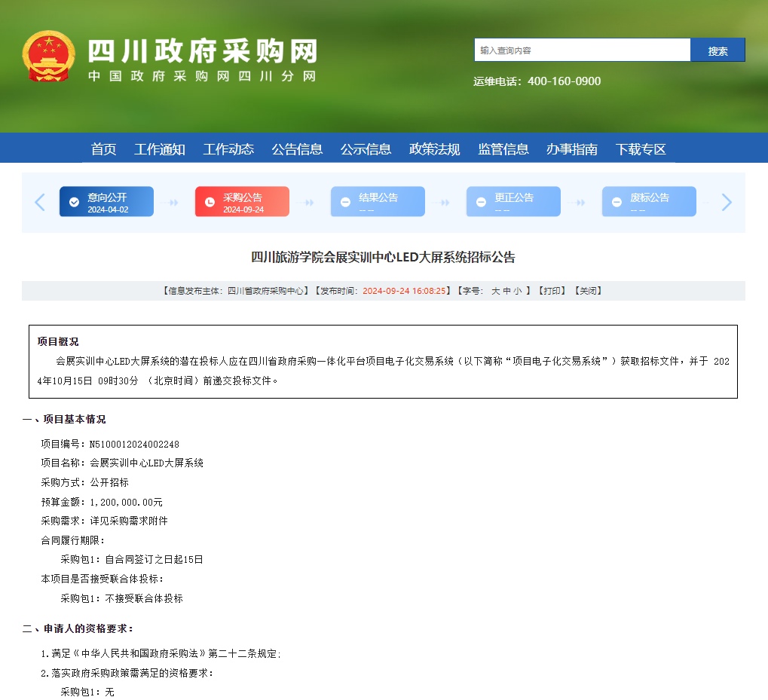Open the 办事指南 menu
768x700 pixels.
coord(571,148)
